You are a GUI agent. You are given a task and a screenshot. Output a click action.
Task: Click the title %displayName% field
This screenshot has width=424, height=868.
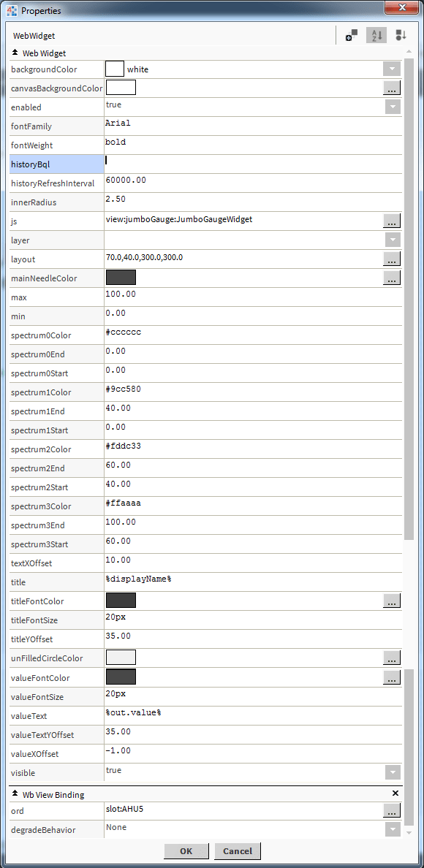click(x=253, y=582)
